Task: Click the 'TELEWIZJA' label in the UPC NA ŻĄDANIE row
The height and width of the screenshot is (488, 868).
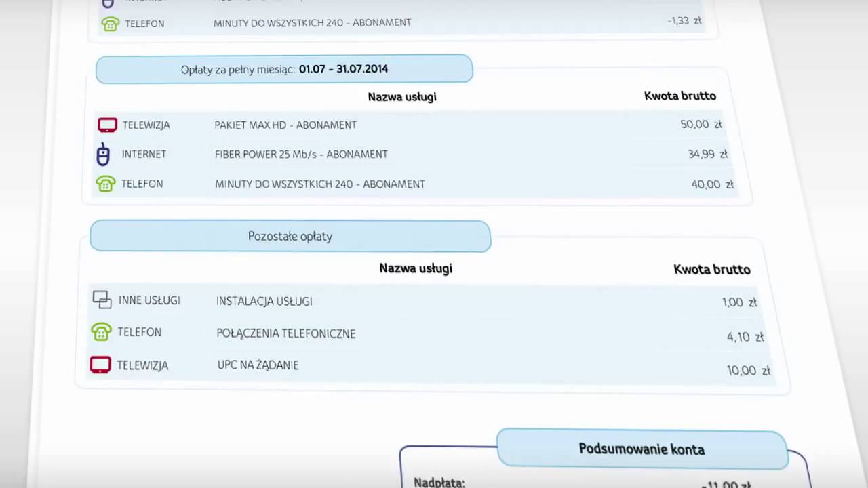Action: 142,365
